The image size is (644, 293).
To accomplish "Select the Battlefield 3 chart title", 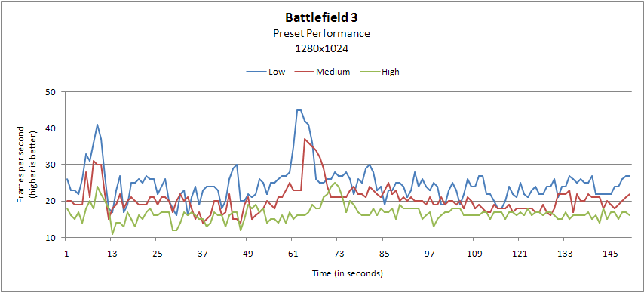I will [322, 18].
